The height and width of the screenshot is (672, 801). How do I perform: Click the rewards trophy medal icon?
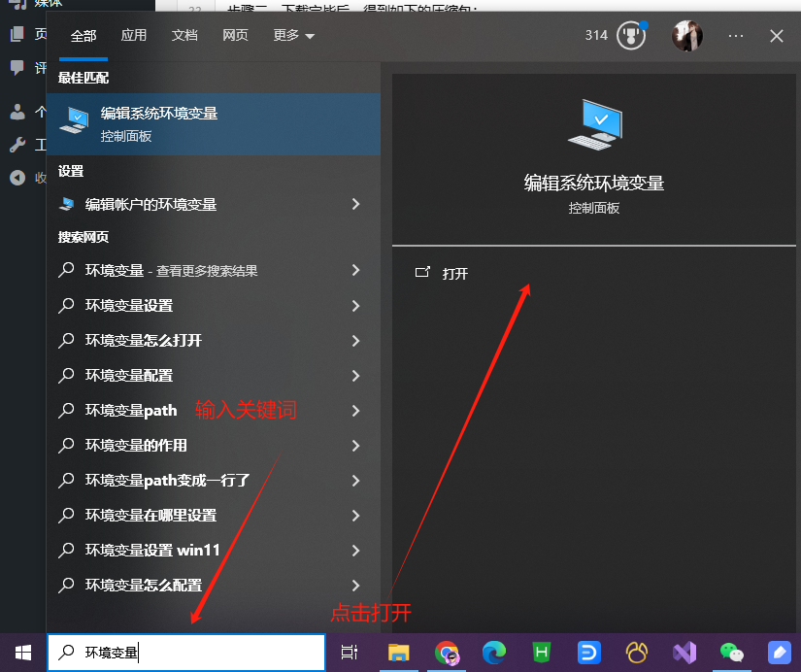click(631, 35)
